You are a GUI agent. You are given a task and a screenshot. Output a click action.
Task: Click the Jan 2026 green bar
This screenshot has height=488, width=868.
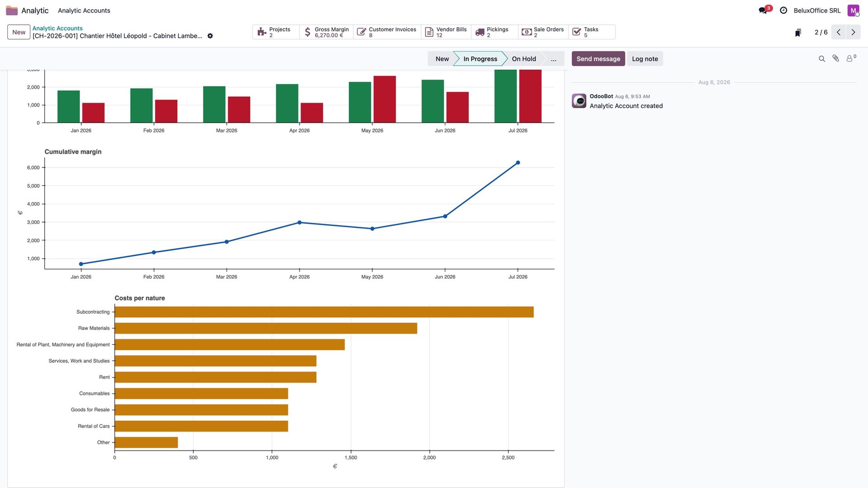[69, 107]
